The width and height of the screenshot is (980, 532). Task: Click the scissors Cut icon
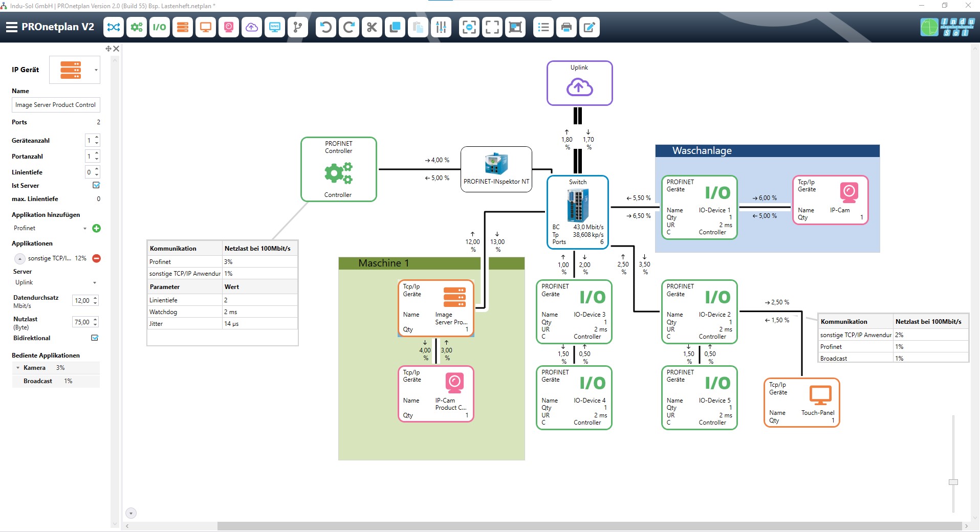click(372, 27)
